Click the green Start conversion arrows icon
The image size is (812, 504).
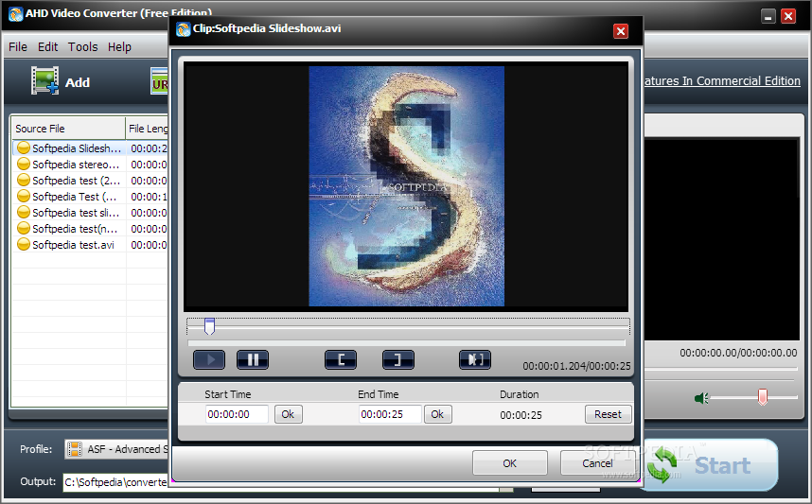(662, 464)
